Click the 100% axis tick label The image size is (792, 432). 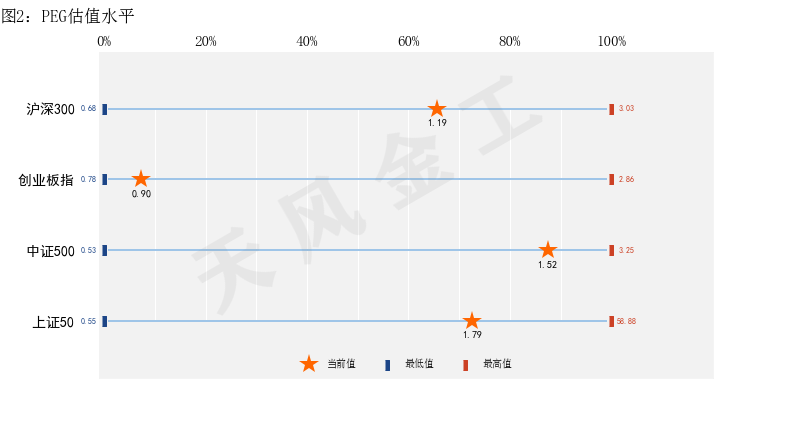(x=612, y=41)
